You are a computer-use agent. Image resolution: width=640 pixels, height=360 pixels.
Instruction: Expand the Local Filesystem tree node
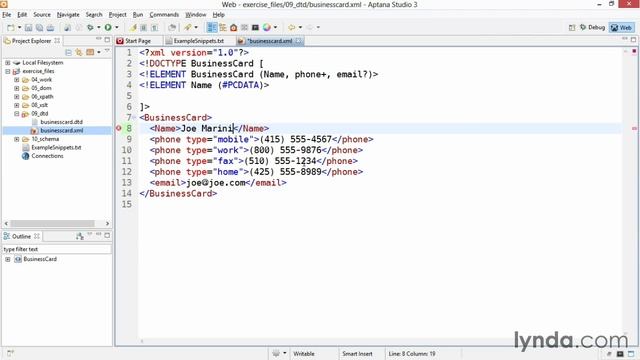(8, 63)
